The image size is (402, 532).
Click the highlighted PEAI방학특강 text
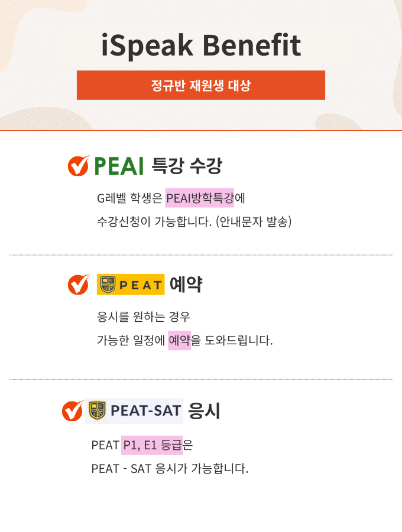click(200, 198)
